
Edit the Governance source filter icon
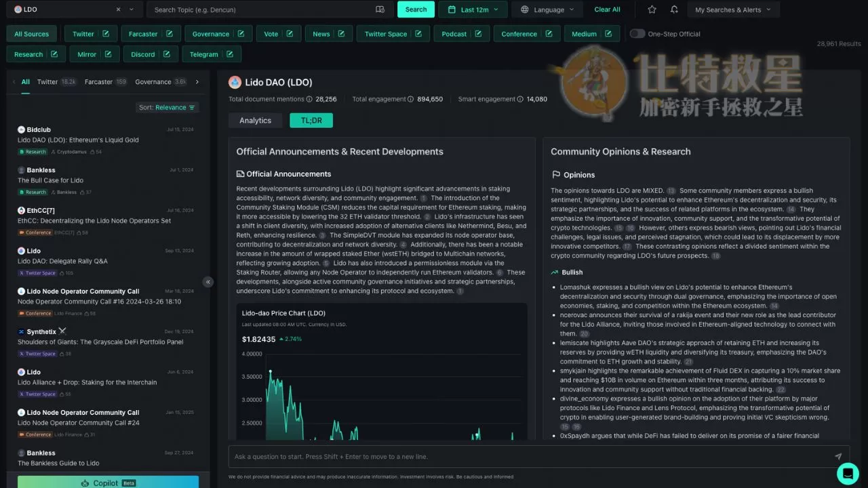pyautogui.click(x=241, y=34)
